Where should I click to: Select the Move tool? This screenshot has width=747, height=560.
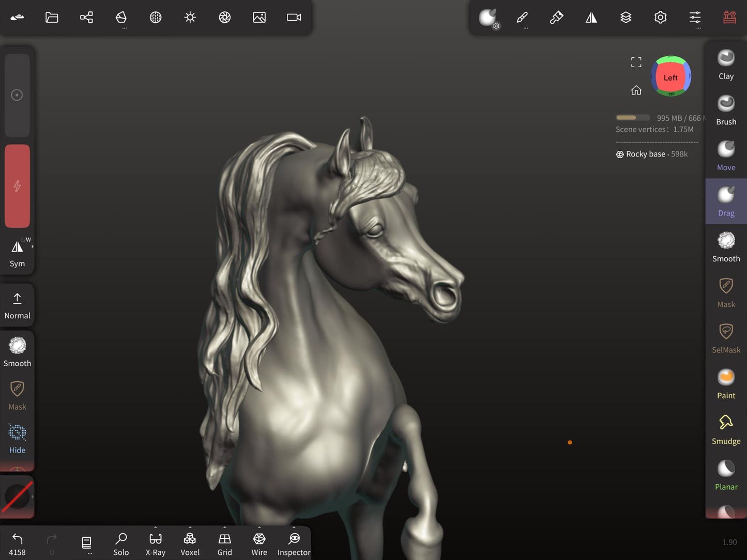click(726, 155)
